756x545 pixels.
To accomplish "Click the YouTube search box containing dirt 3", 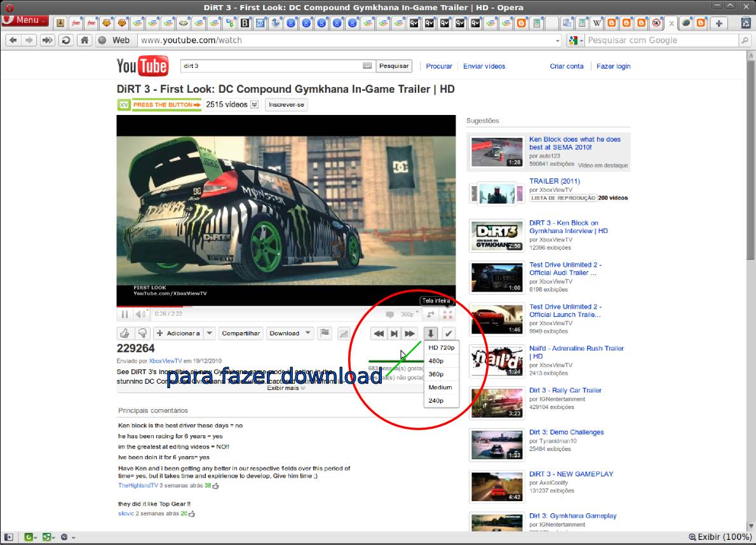I will pyautogui.click(x=271, y=66).
